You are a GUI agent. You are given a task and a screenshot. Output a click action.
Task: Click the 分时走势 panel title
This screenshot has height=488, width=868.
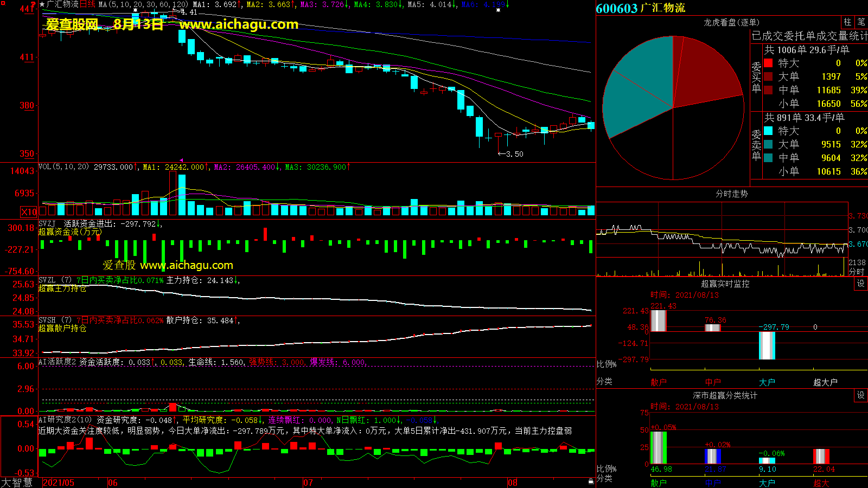[731, 194]
